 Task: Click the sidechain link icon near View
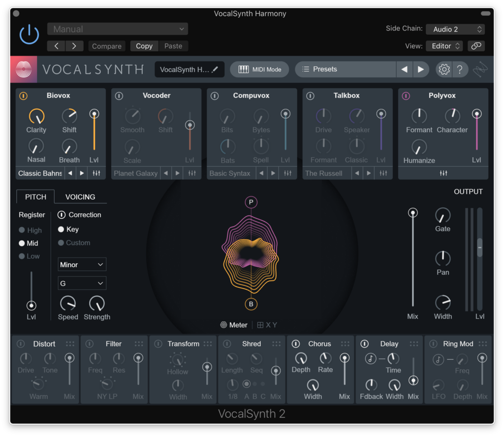pos(475,45)
